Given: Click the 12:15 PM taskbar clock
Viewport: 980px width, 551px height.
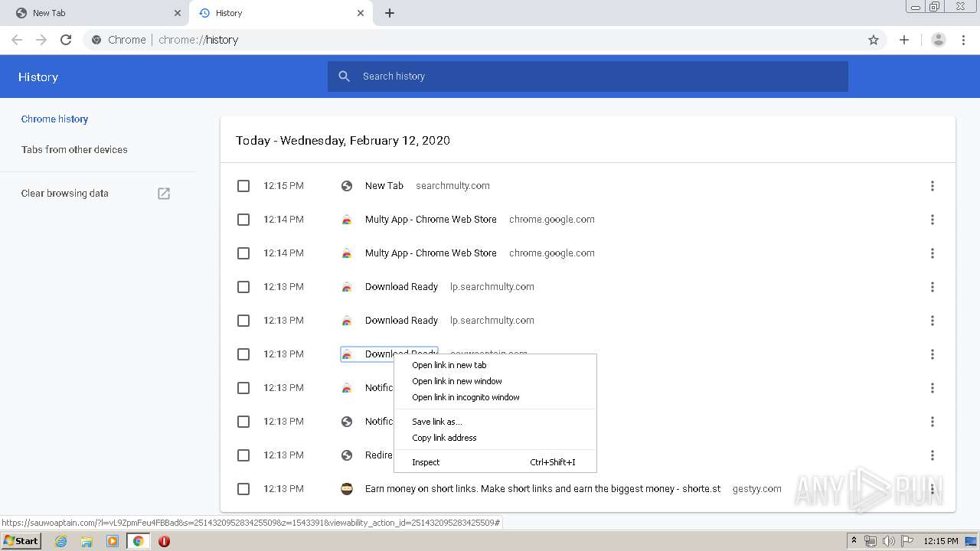Looking at the screenshot, I should pos(941,541).
